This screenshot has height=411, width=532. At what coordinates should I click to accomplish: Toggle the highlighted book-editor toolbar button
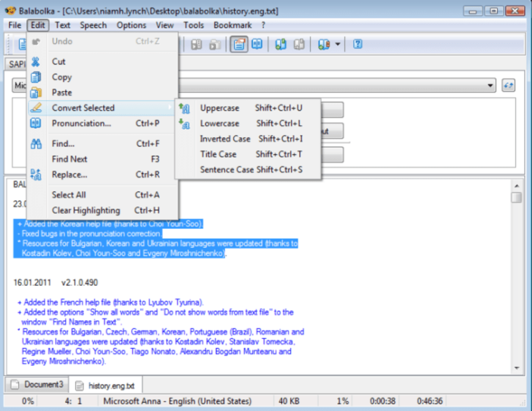(238, 44)
